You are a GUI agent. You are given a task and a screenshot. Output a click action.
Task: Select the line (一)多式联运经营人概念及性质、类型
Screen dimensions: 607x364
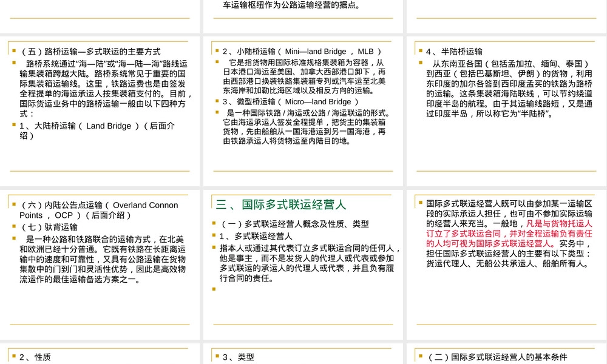coord(294,224)
